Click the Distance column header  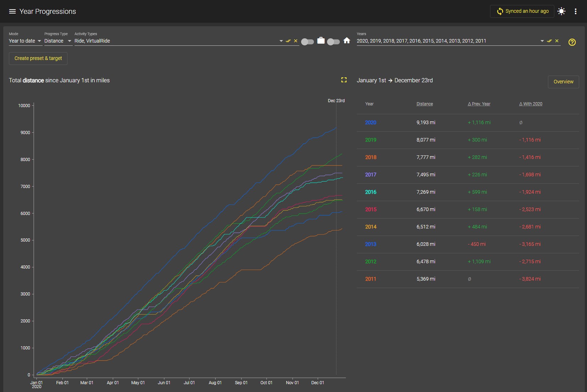425,104
